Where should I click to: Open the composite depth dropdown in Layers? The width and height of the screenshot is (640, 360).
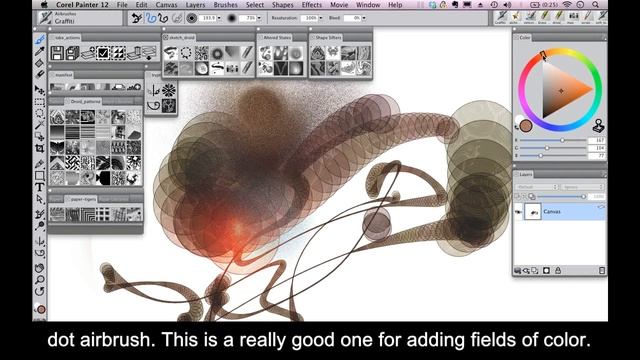click(x=582, y=187)
